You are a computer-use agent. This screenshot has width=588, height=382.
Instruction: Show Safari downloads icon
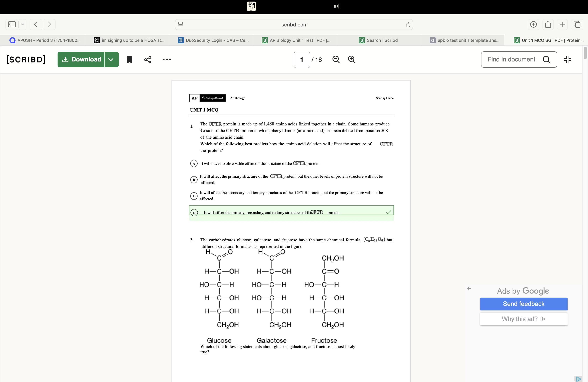pos(533,25)
